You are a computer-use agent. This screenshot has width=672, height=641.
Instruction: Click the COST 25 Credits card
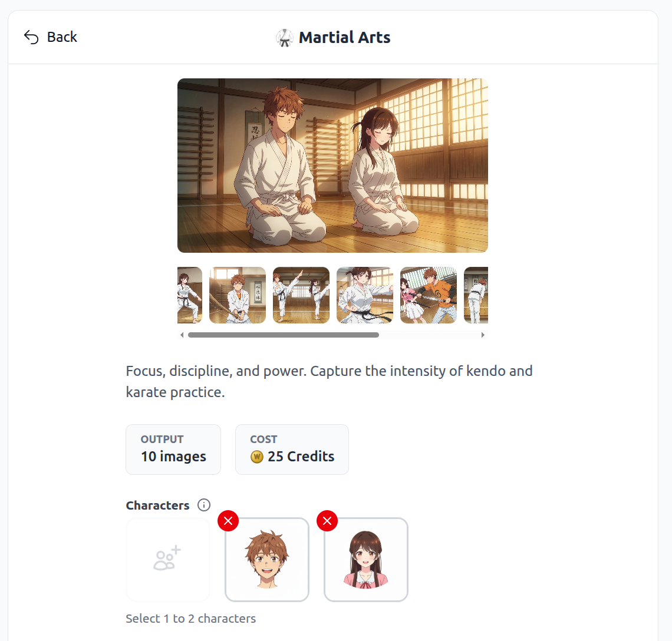point(292,449)
